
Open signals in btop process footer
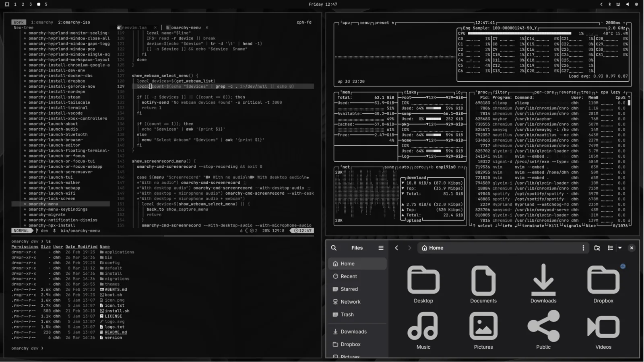572,226
